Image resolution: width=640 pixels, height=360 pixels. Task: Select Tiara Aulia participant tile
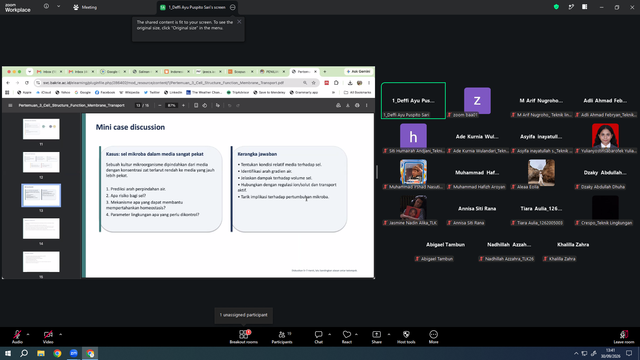541,209
